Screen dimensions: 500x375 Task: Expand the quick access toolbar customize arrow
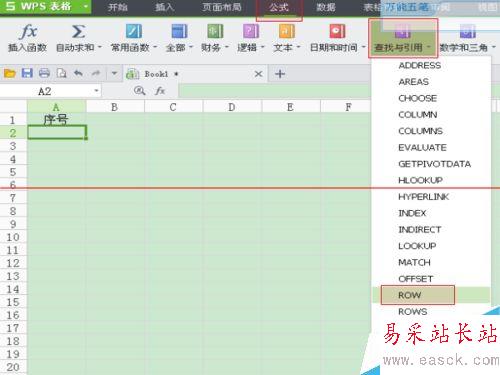coord(114,73)
